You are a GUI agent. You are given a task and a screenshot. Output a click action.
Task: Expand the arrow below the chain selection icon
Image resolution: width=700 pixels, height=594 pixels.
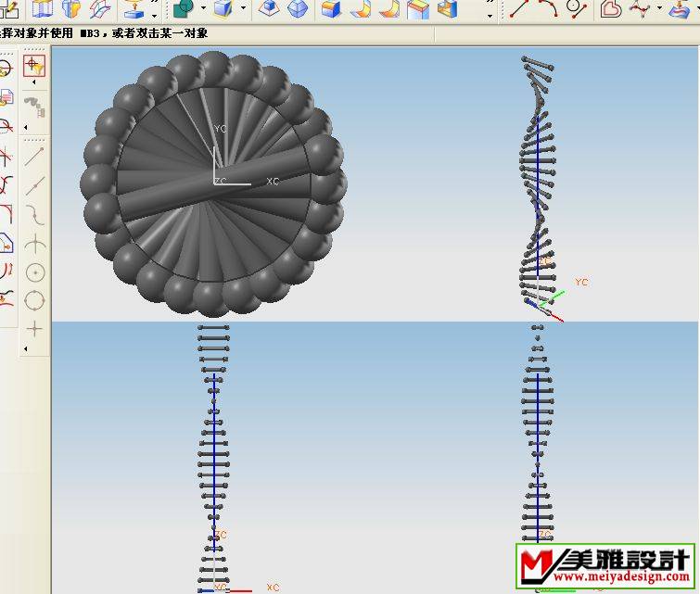[x=25, y=127]
